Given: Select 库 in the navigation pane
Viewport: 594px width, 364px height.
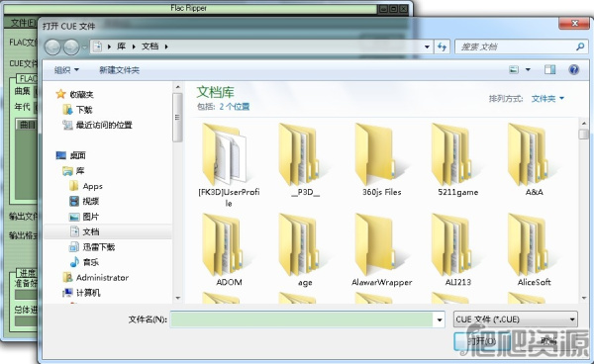Looking at the screenshot, I should (73, 171).
